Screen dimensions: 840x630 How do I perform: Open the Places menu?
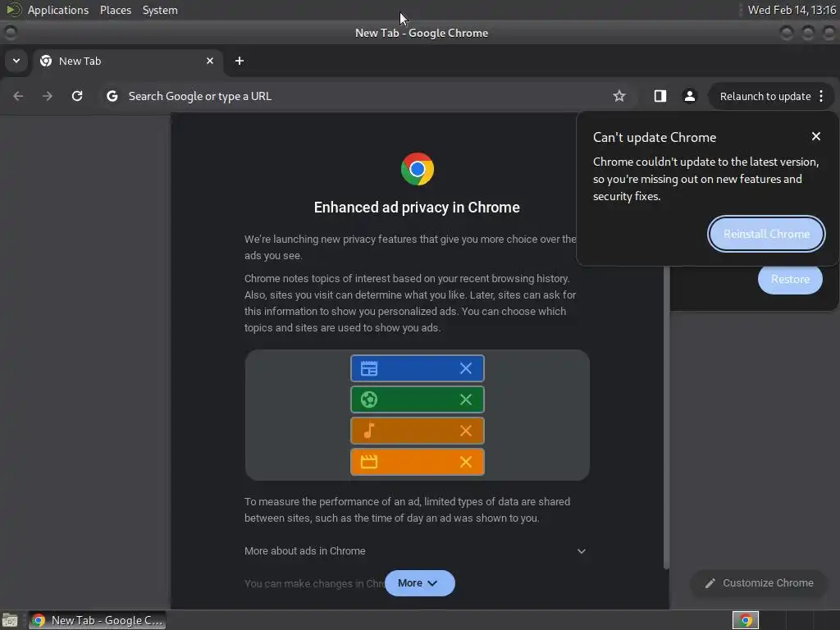(116, 10)
